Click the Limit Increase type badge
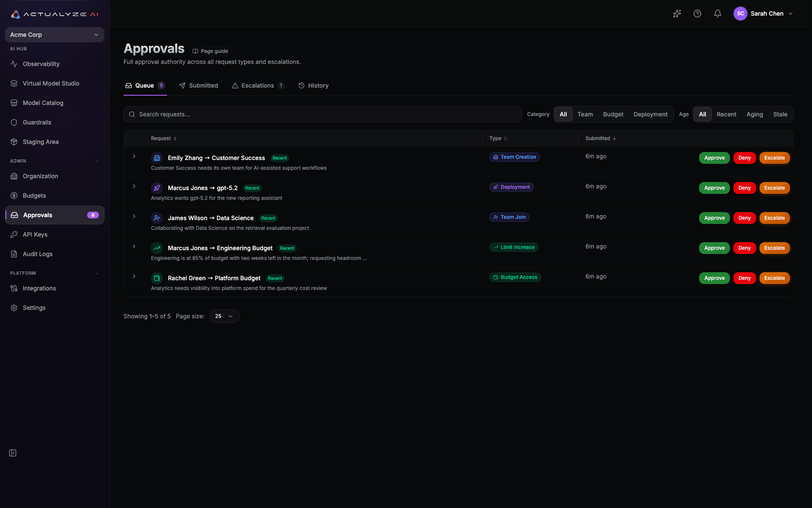 514,247
